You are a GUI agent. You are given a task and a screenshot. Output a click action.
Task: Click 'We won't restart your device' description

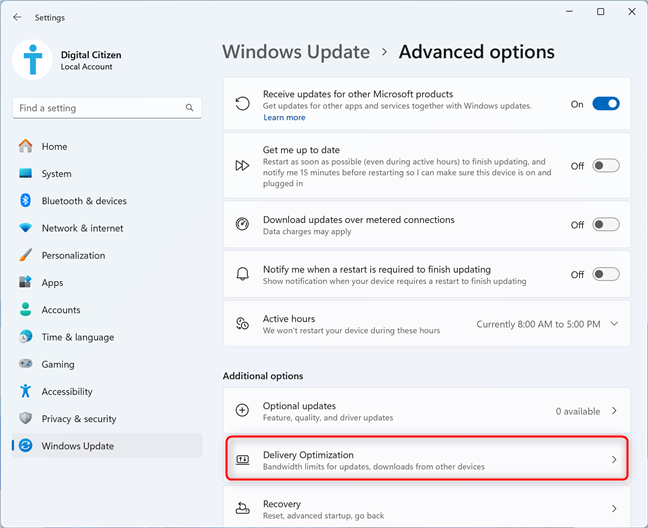tap(351, 331)
